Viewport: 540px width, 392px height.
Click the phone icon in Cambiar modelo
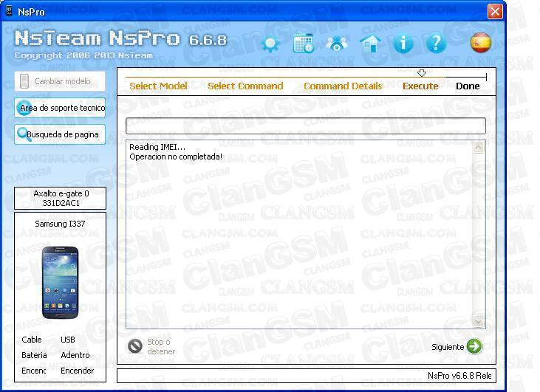24,81
